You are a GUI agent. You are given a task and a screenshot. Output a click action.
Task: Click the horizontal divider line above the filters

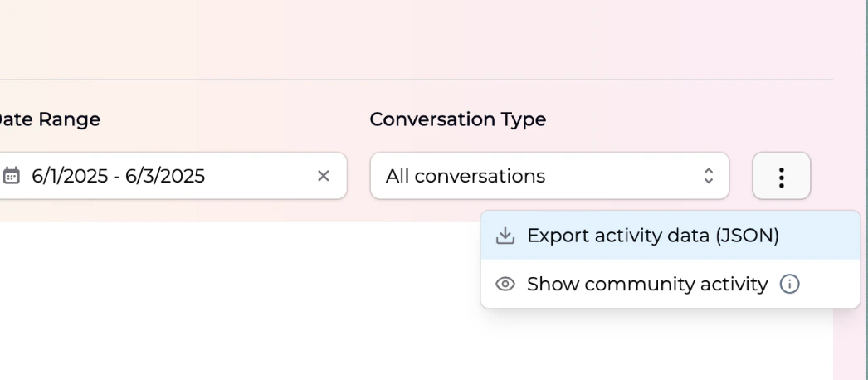pyautogui.click(x=415, y=80)
